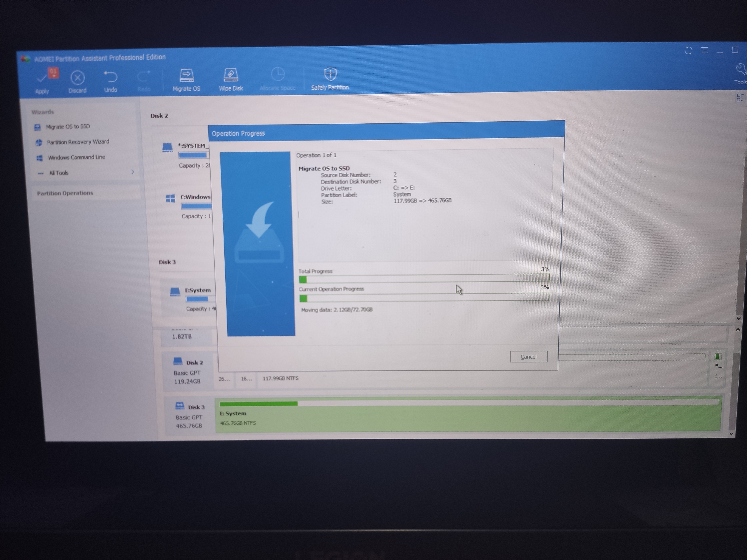Open Migrate OS to SSD wizard

coord(68,127)
